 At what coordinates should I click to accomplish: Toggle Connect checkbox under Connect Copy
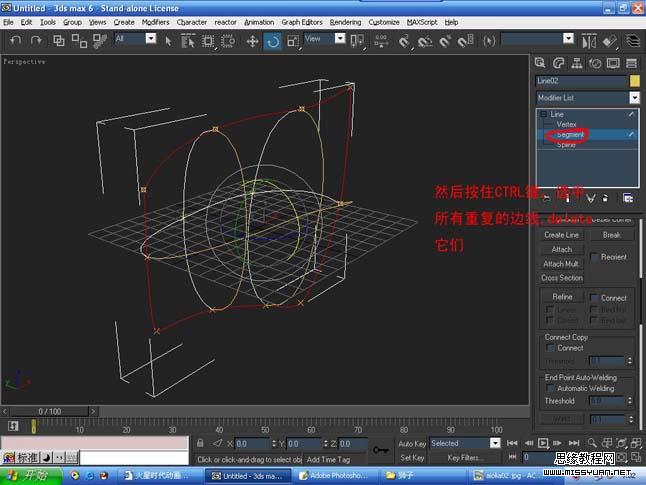click(x=550, y=348)
